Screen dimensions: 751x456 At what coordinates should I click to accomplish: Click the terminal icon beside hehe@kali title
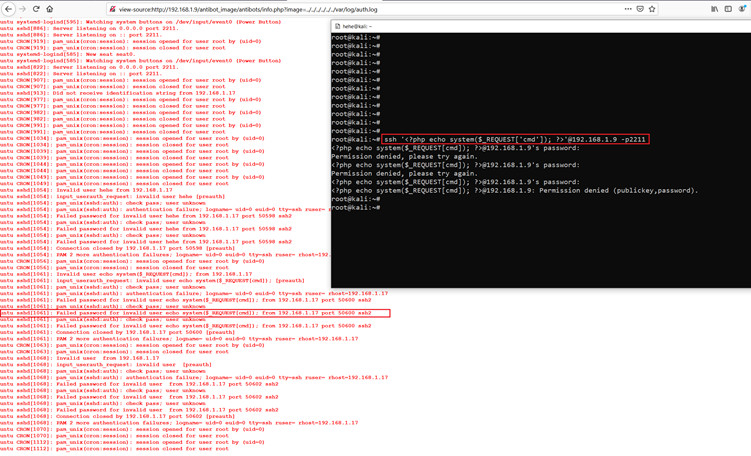coord(337,26)
